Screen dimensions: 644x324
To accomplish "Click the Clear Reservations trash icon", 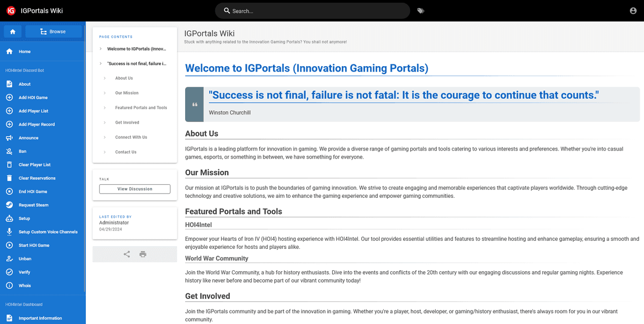I will pyautogui.click(x=9, y=178).
